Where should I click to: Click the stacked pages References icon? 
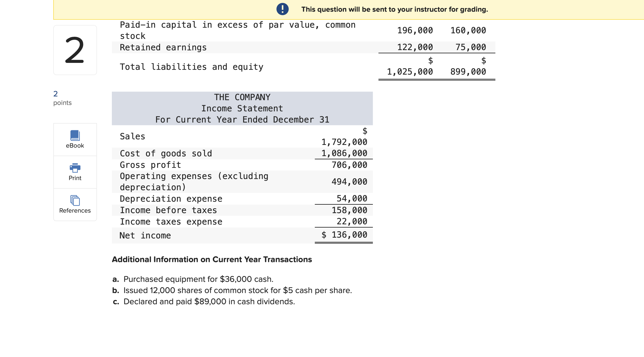tap(75, 201)
